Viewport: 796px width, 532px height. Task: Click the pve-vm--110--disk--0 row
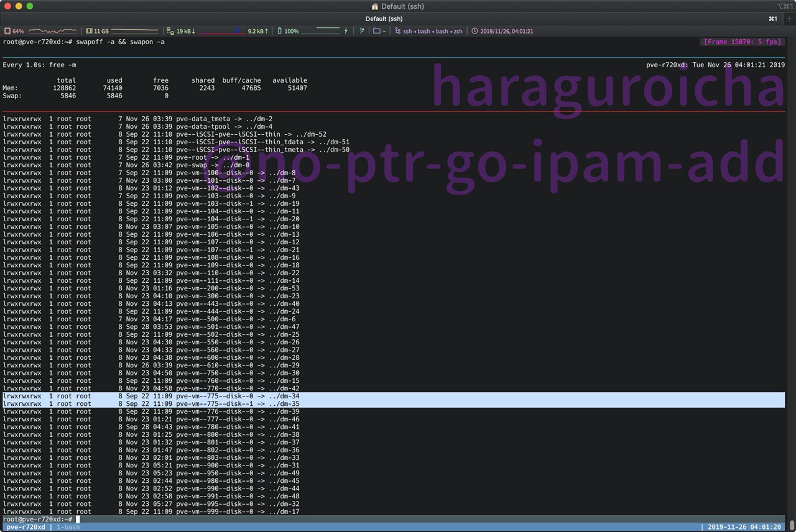pos(151,273)
